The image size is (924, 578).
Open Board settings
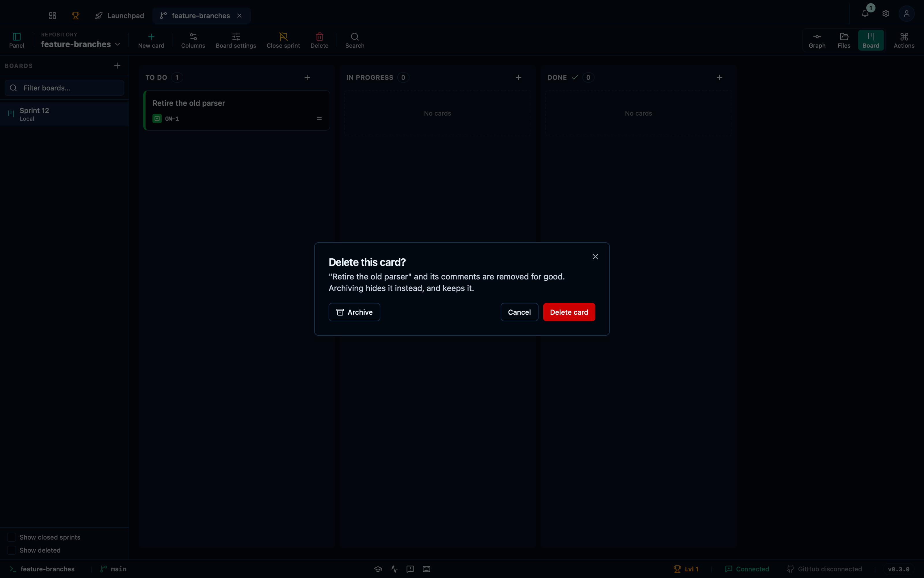tap(236, 40)
